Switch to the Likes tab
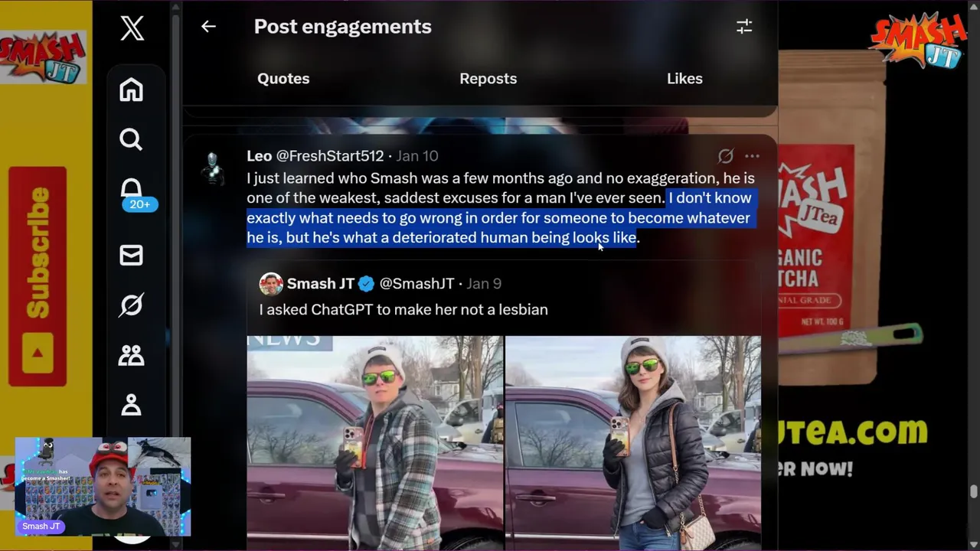Image resolution: width=980 pixels, height=551 pixels. 684,78
